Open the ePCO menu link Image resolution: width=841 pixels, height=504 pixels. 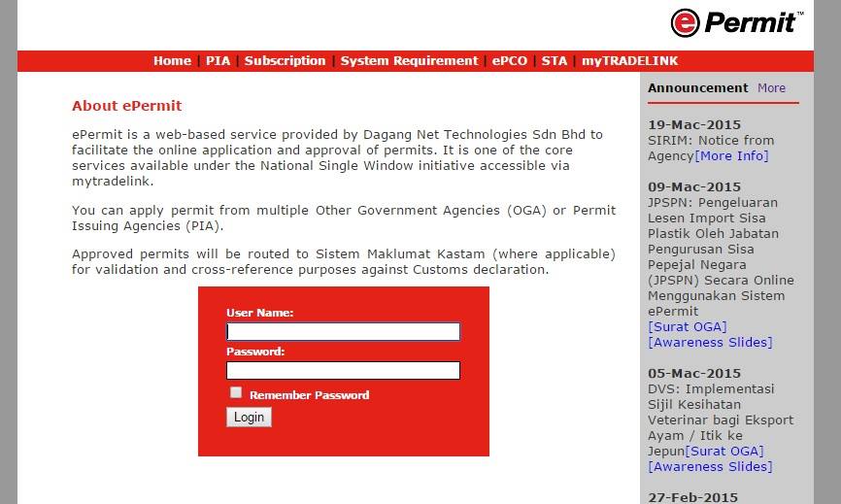click(x=510, y=60)
